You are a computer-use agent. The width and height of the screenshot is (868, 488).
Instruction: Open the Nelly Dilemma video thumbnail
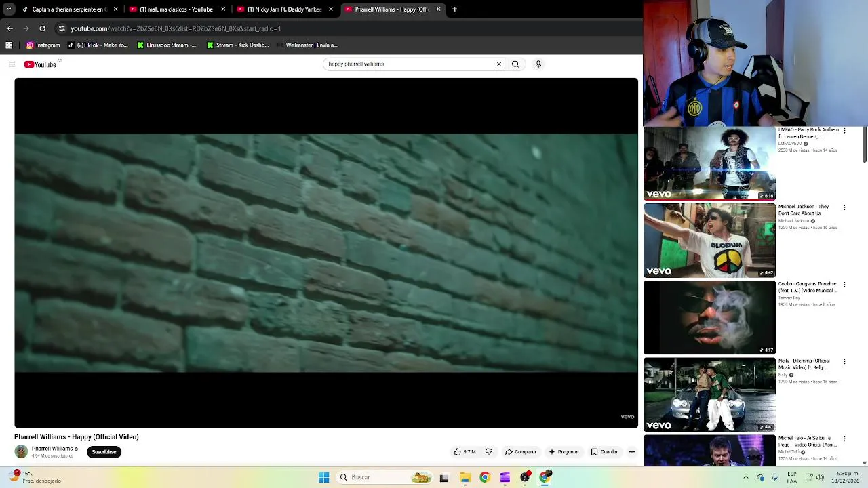tap(709, 395)
